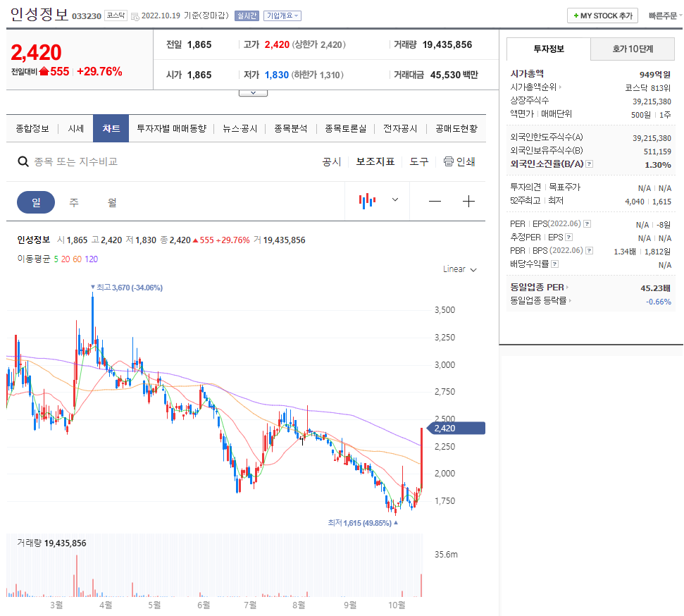The width and height of the screenshot is (684, 616).
Task: Click 인성정보 stock title
Action: (x=39, y=14)
